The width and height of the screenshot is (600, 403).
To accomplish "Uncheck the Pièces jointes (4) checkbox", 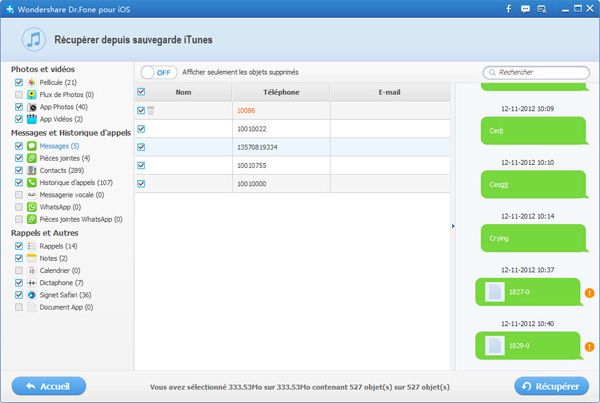I will (x=19, y=158).
